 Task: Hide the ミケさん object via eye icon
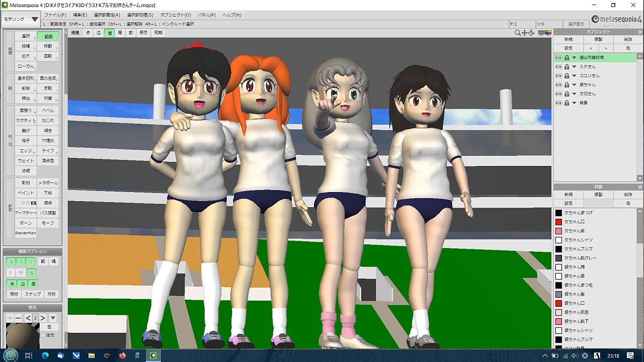[x=558, y=67]
